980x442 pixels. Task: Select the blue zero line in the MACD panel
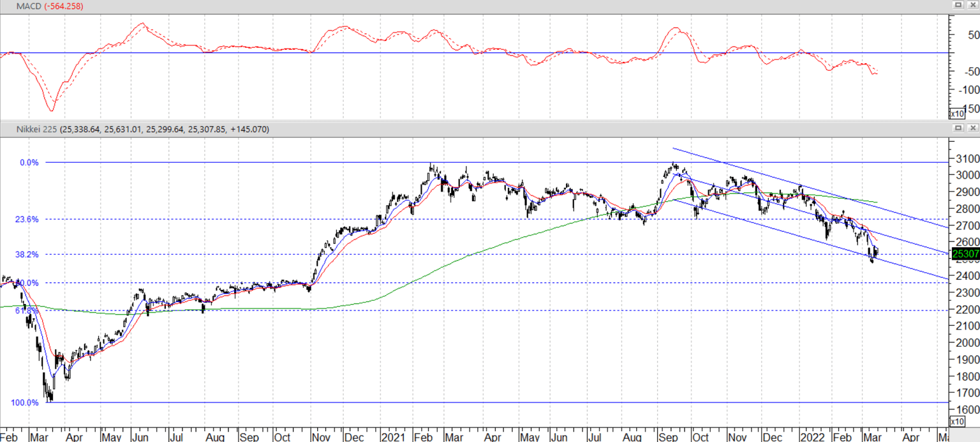point(255,53)
